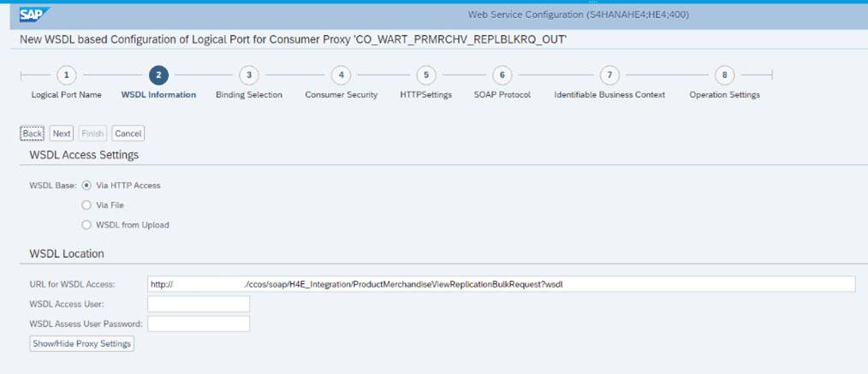Show or hide the proxy settings
Viewport: 868px width, 374px height.
81,343
